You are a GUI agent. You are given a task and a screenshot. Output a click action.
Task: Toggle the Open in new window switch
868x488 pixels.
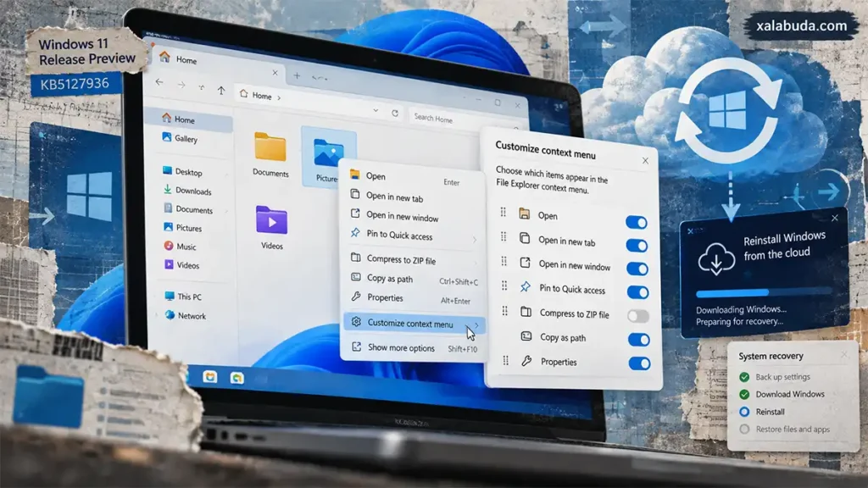coord(637,269)
